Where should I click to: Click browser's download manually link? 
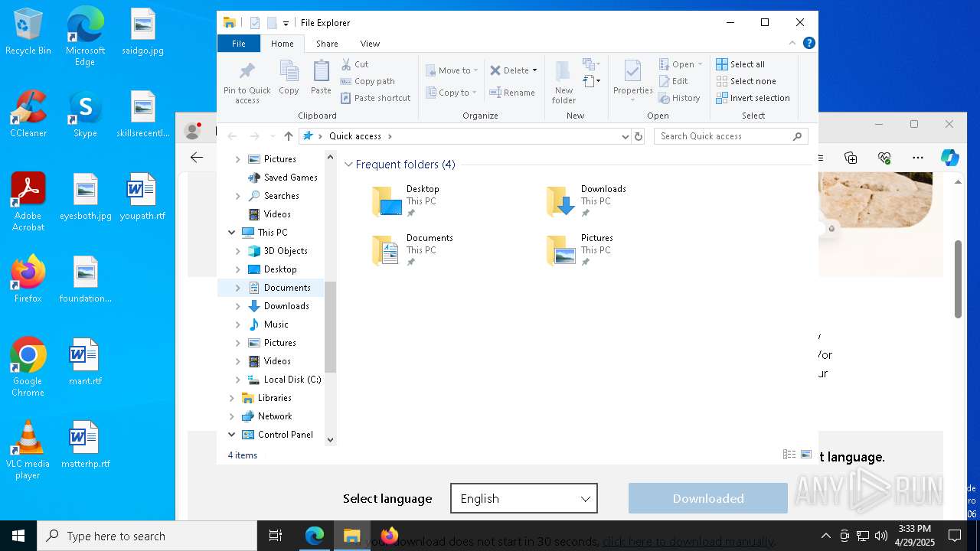point(688,541)
